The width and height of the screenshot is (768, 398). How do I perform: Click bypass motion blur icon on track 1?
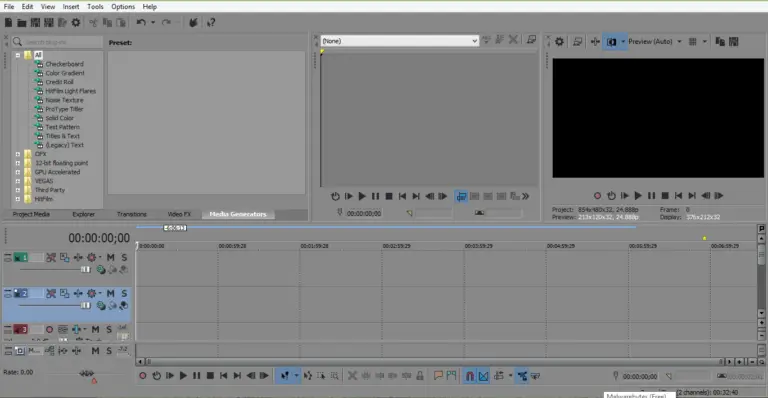tap(51, 257)
